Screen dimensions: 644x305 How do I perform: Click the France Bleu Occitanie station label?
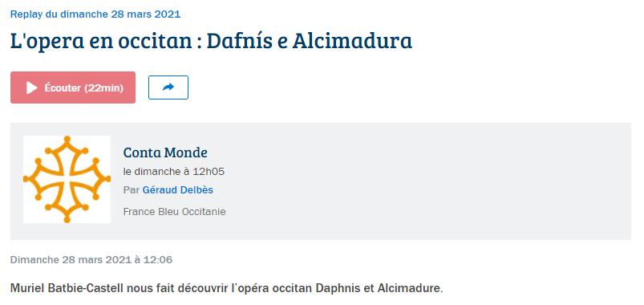175,212
